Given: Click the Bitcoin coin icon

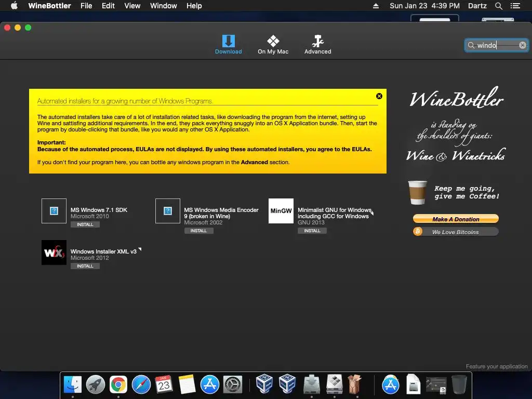Looking at the screenshot, I should click(x=418, y=231).
